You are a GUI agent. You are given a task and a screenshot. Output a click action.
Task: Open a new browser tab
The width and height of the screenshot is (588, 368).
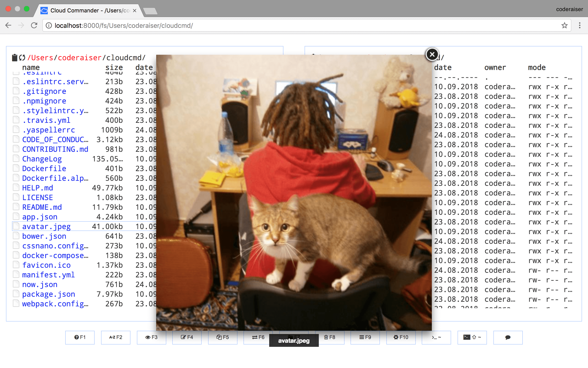pos(150,11)
